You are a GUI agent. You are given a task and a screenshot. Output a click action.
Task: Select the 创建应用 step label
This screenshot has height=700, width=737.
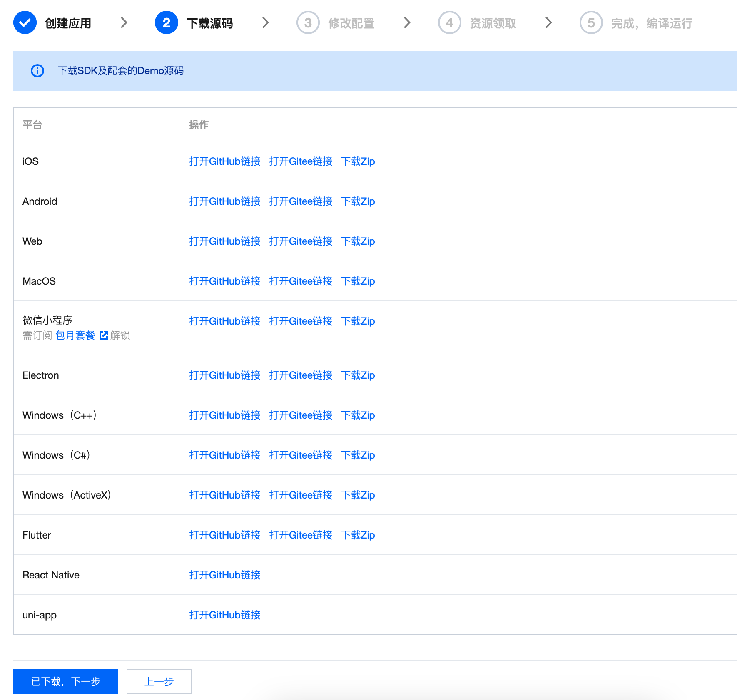coord(68,23)
